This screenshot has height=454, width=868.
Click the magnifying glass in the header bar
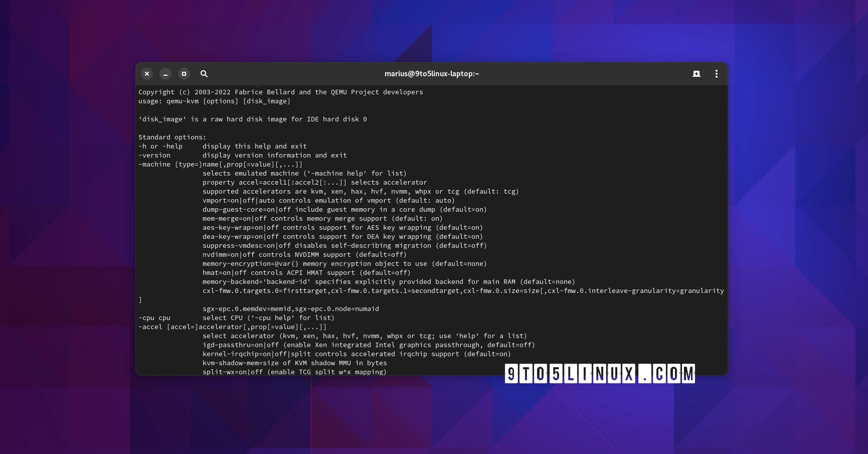point(204,74)
